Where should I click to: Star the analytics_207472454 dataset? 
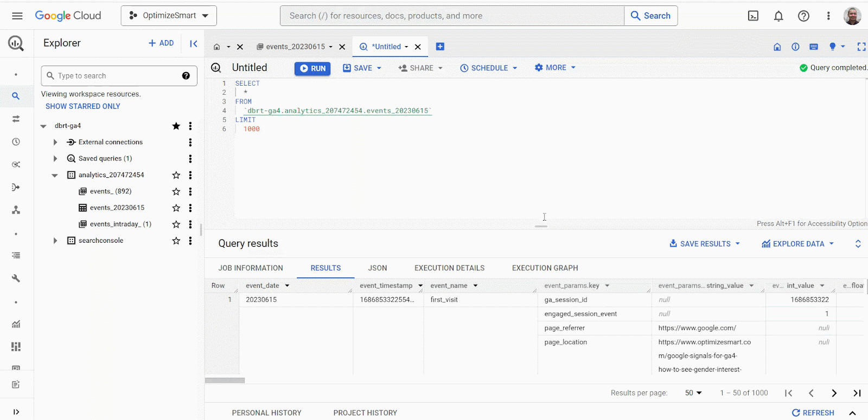click(176, 175)
